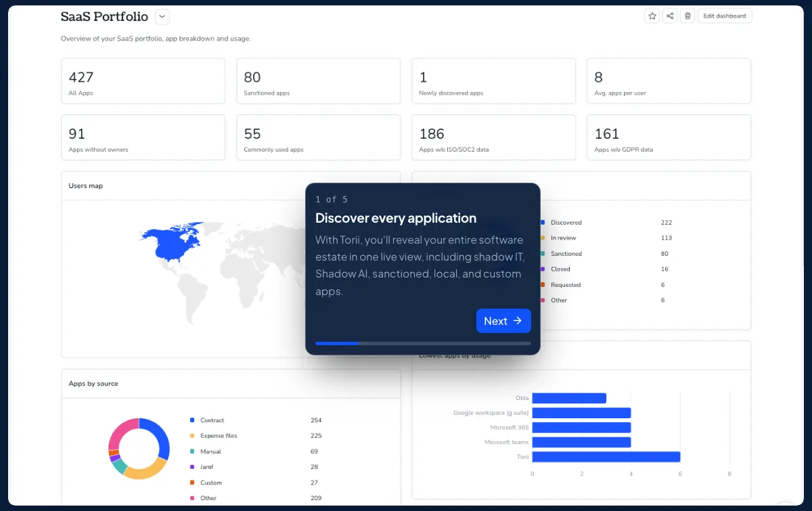
Task: Click the Apps by source donut chart
Action: click(139, 449)
